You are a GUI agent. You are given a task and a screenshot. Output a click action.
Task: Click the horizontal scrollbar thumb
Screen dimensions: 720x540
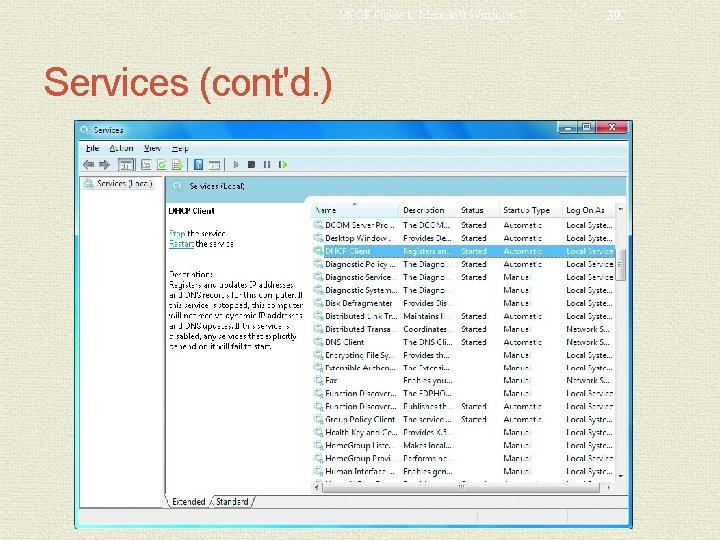461,488
